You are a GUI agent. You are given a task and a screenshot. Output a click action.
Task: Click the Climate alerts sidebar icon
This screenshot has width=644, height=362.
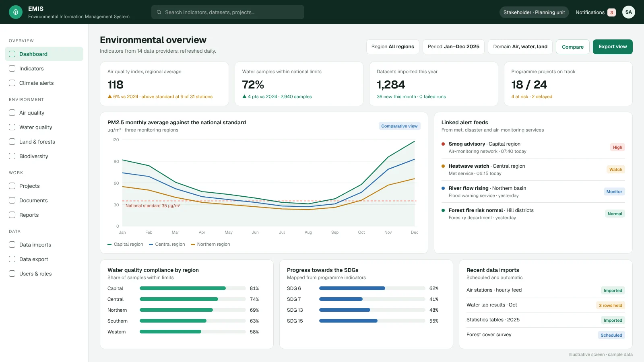(x=12, y=83)
